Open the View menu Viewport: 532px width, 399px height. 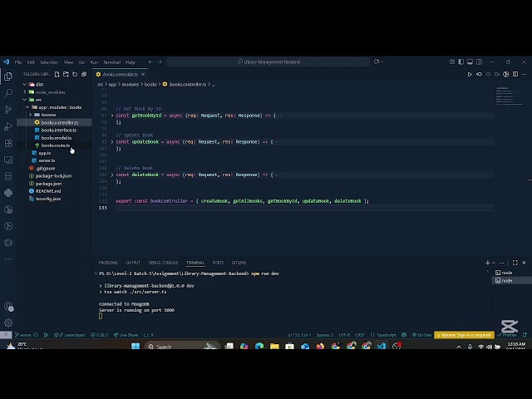[x=68, y=62]
